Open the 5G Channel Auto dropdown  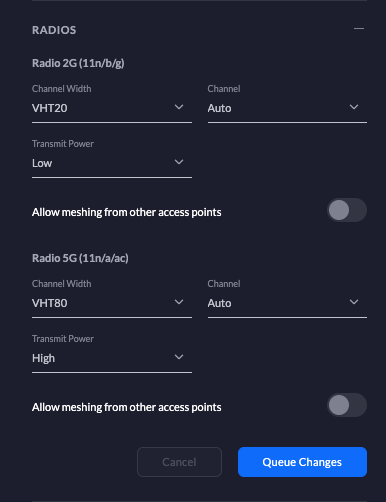pyautogui.click(x=287, y=303)
